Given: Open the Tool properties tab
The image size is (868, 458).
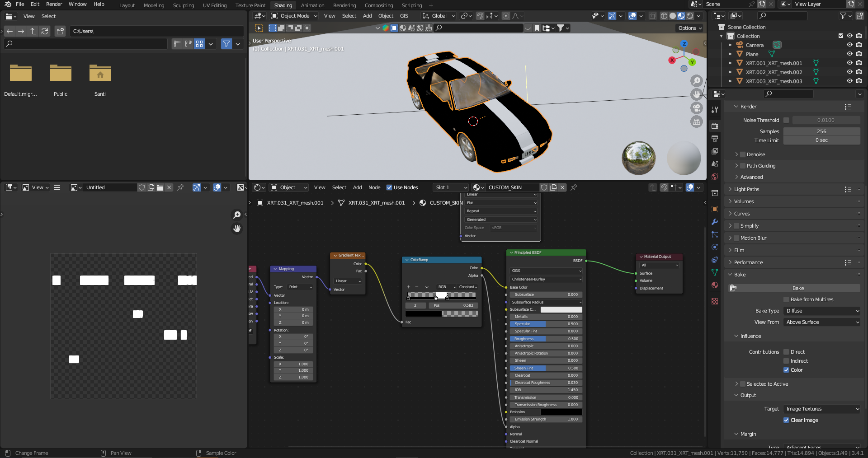Looking at the screenshot, I should (715, 110).
